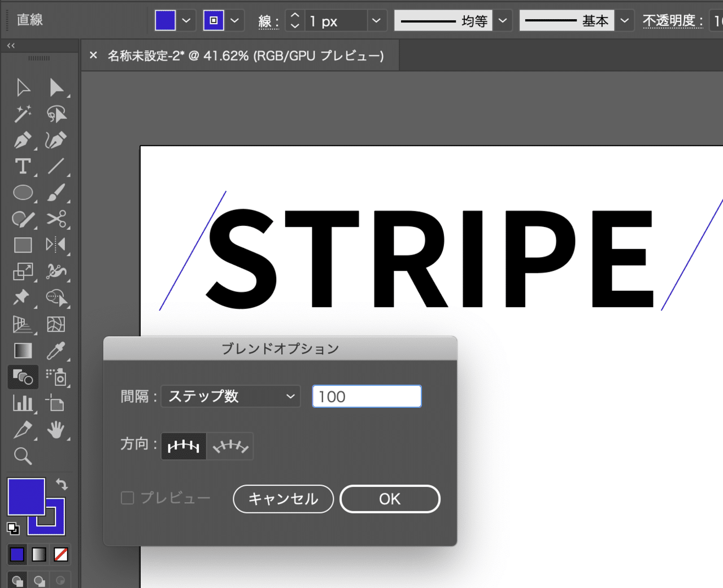Select the Puppet Warp pin tool
The width and height of the screenshot is (723, 588).
click(23, 298)
